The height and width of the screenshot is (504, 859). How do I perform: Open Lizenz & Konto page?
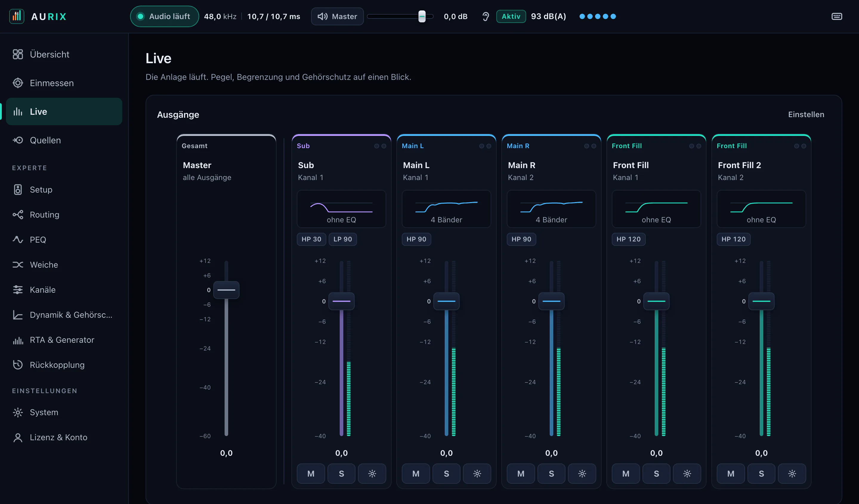64,437
